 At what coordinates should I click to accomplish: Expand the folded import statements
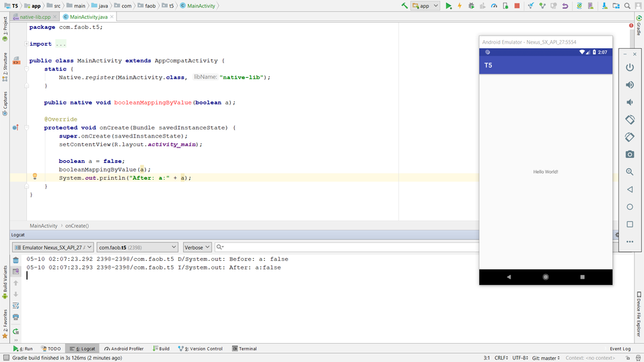point(26,44)
